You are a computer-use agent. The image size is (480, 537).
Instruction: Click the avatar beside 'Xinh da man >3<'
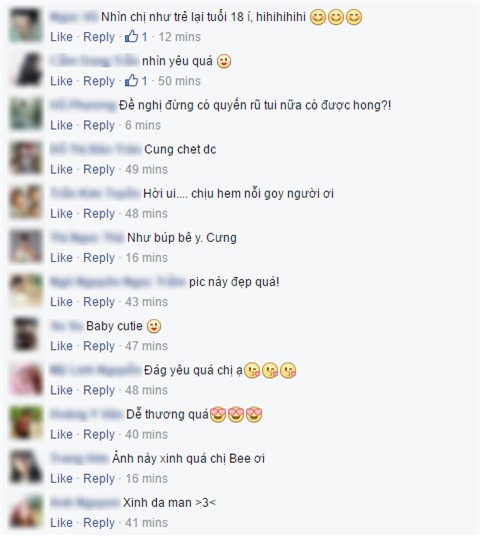tap(26, 511)
